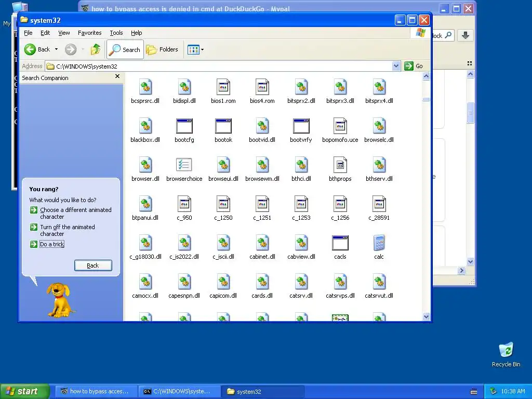The image size is (532, 399).
Task: Click the Go button
Action: coord(414,66)
